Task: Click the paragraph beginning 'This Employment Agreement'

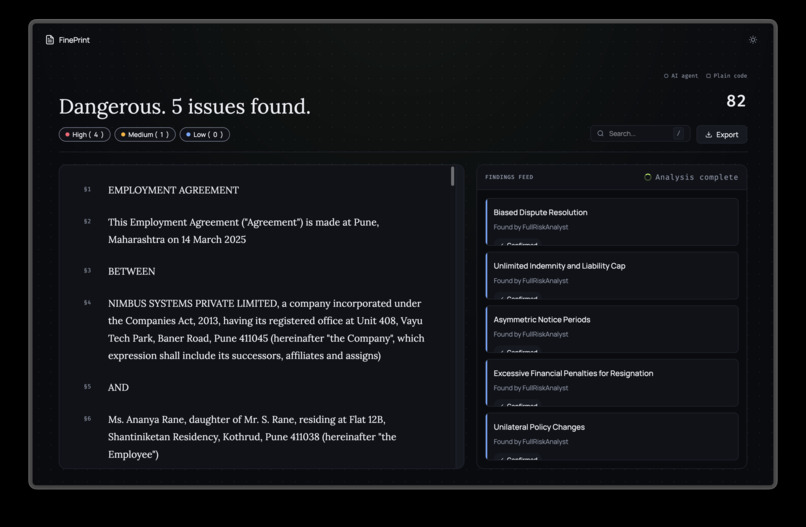Action: click(x=244, y=231)
